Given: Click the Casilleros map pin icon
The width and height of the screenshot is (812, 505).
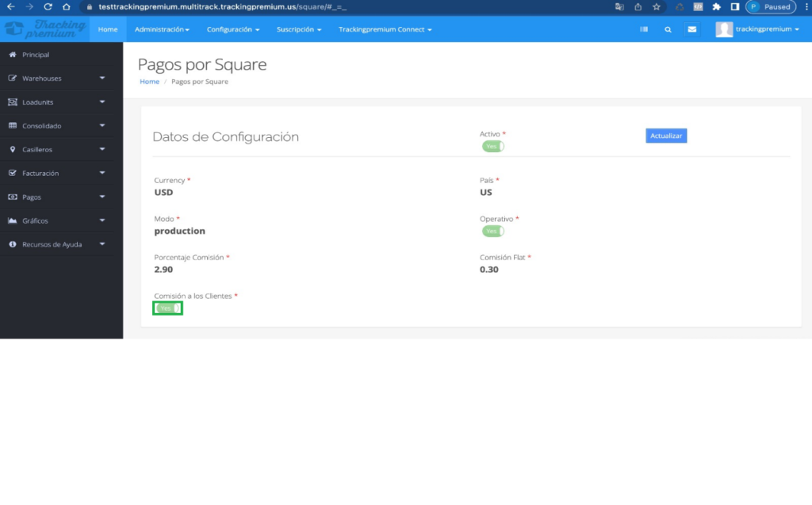Looking at the screenshot, I should tap(13, 149).
